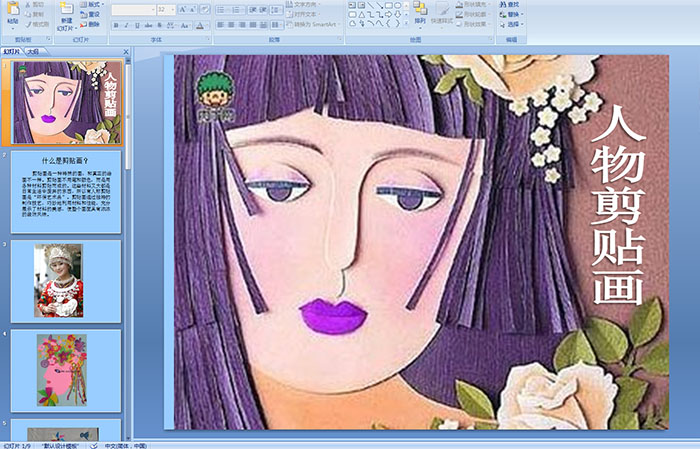Image resolution: width=700 pixels, height=449 pixels.
Task: Click the Find (查找) button
Action: coord(510,4)
